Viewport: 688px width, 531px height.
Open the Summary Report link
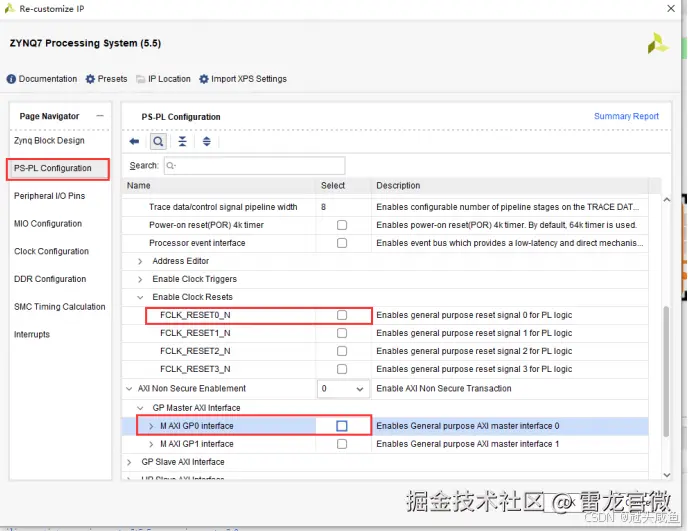(626, 116)
